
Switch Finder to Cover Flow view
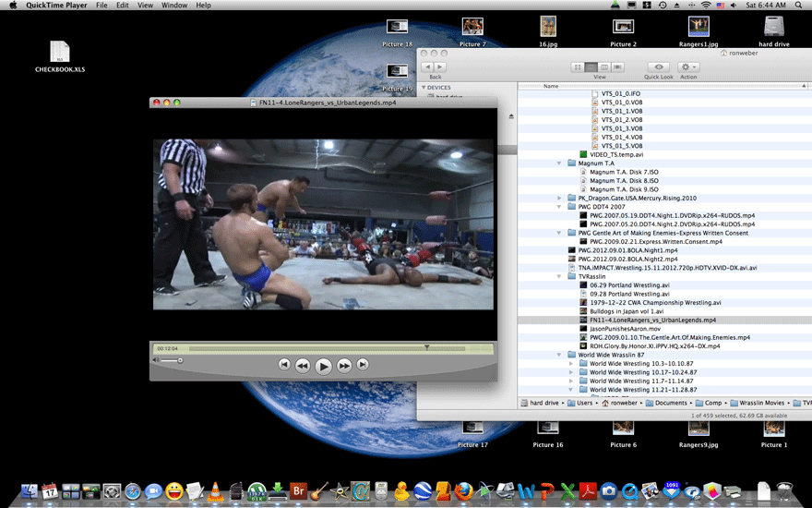pos(617,67)
